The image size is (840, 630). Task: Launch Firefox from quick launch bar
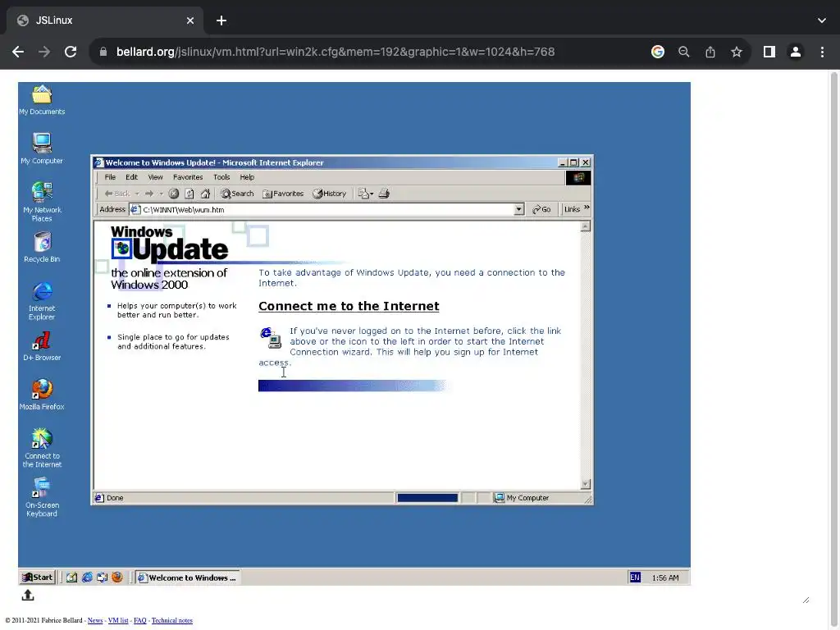click(117, 577)
